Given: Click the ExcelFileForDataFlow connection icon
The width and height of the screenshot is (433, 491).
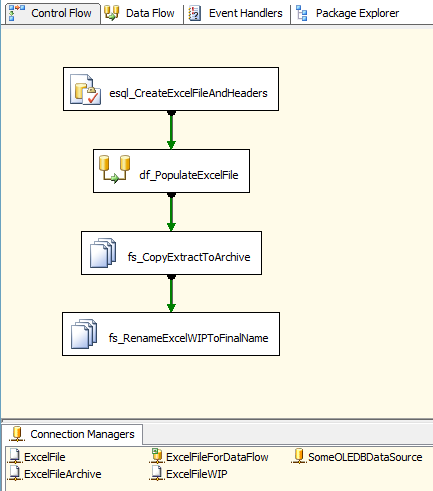Looking at the screenshot, I should click(x=156, y=456).
